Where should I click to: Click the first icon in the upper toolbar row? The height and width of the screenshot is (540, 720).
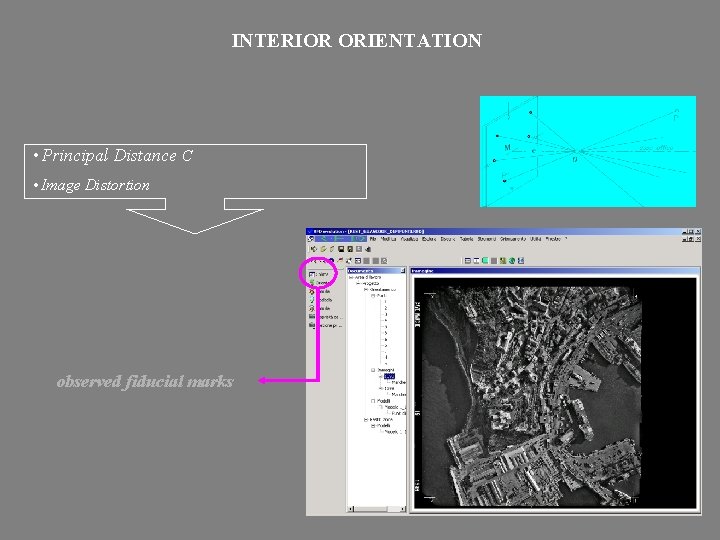click(314, 249)
